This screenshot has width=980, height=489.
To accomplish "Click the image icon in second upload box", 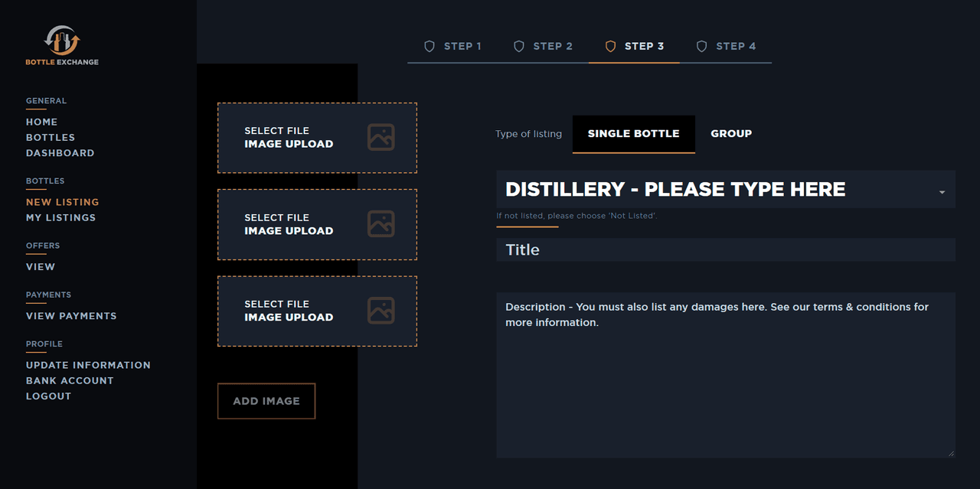I will 381,224.
